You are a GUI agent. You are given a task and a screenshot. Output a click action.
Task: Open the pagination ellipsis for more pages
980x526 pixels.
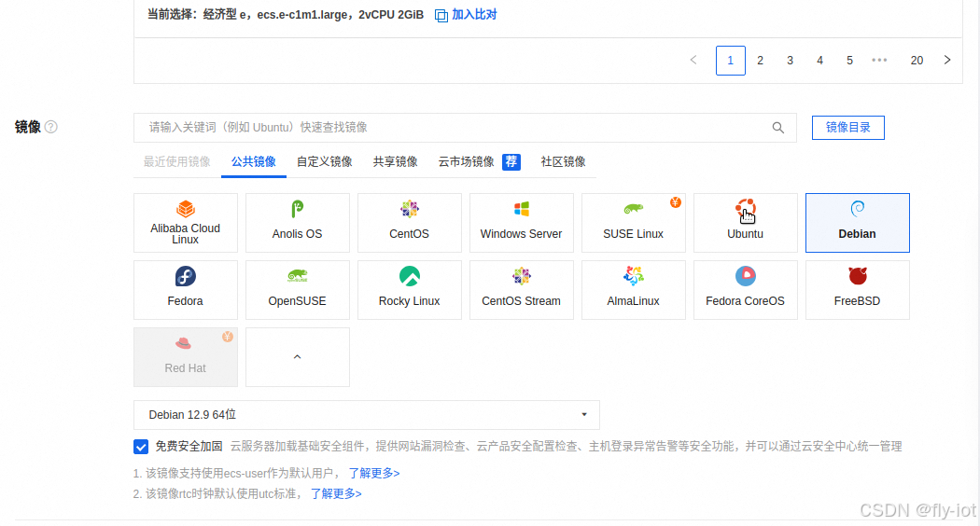click(x=879, y=61)
